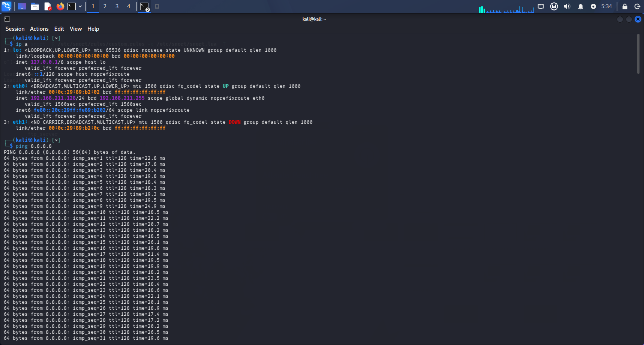
Task: Toggle the volume speaker icon
Action: 567,6
